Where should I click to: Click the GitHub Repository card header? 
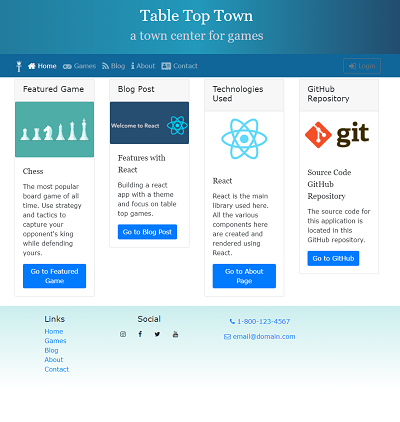(x=339, y=94)
